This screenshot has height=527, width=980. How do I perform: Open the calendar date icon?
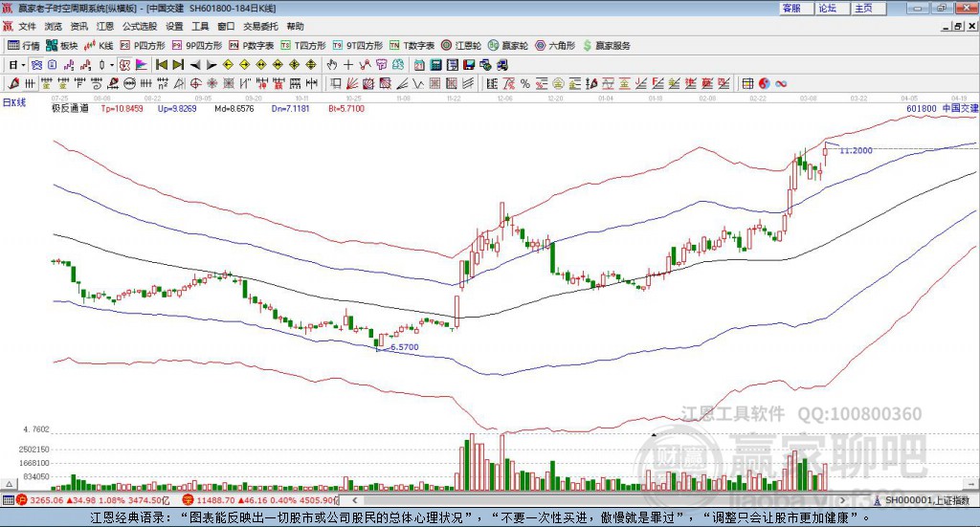(419, 65)
